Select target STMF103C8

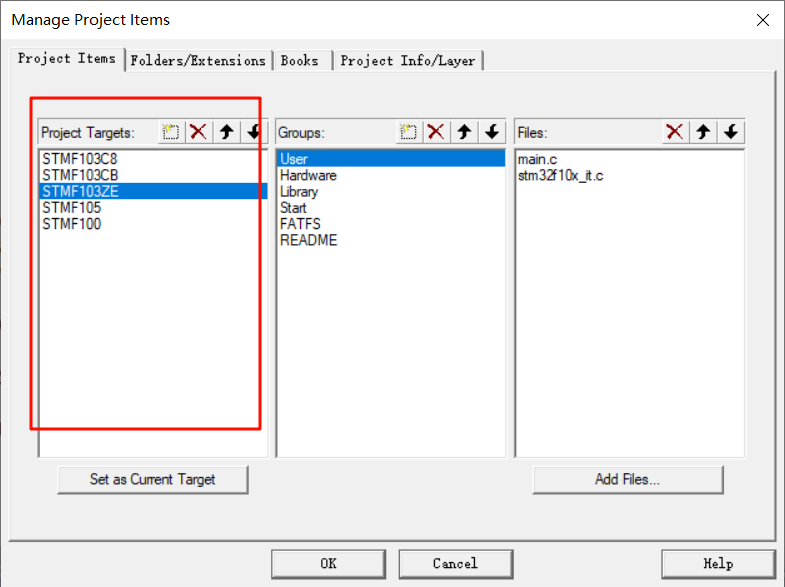153,159
